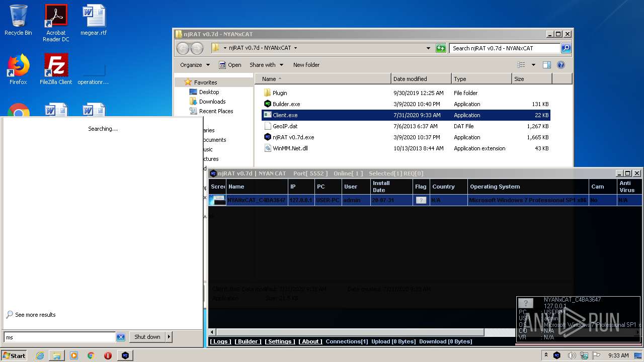Click New folder in toolbar

(306, 65)
